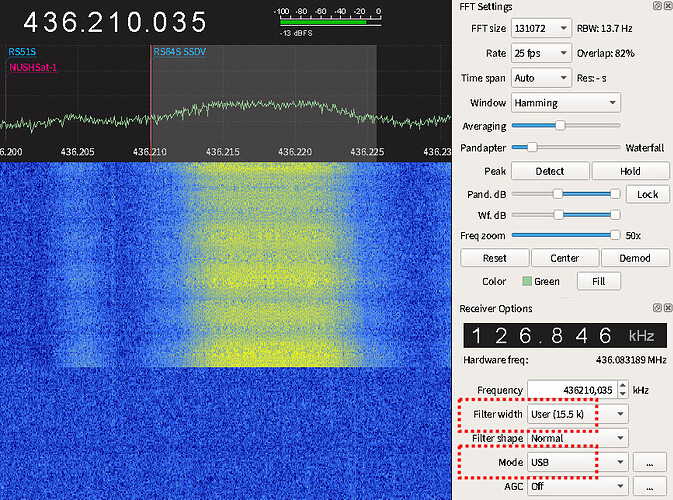Close the FFT Settings panel
Screen dimensions: 673x500
668,6
